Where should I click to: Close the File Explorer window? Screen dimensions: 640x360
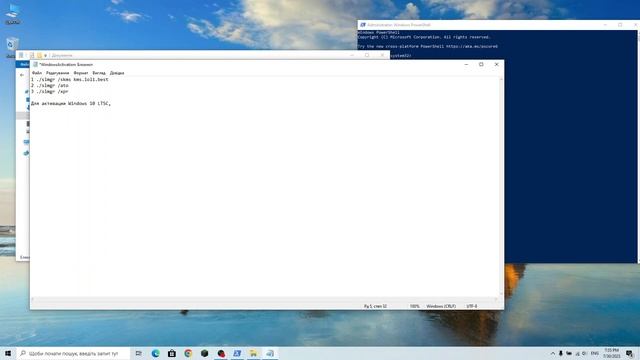382,55
